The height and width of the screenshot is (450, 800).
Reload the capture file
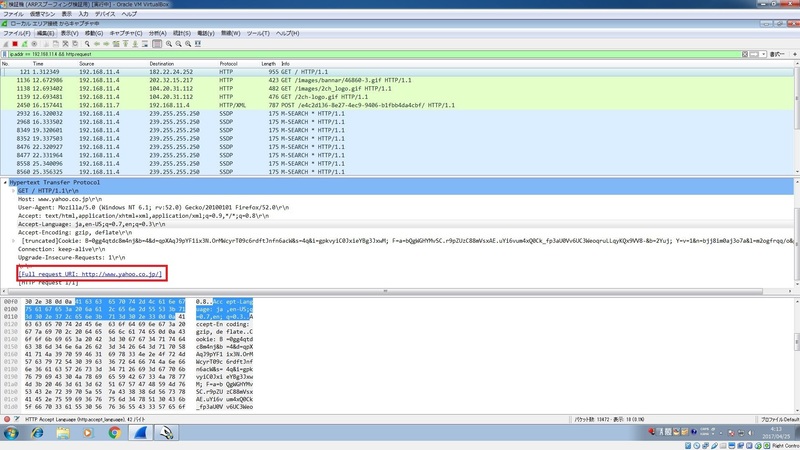click(x=75, y=44)
